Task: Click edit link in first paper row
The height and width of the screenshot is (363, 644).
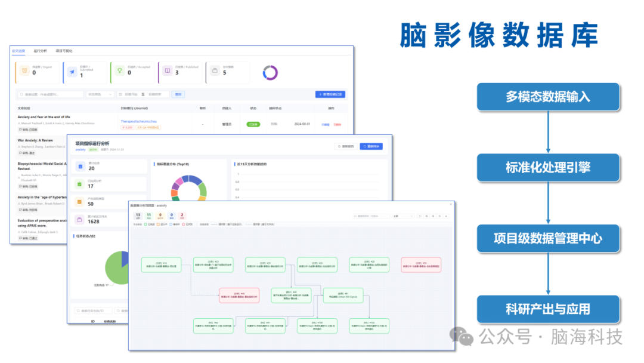Action: click(326, 125)
